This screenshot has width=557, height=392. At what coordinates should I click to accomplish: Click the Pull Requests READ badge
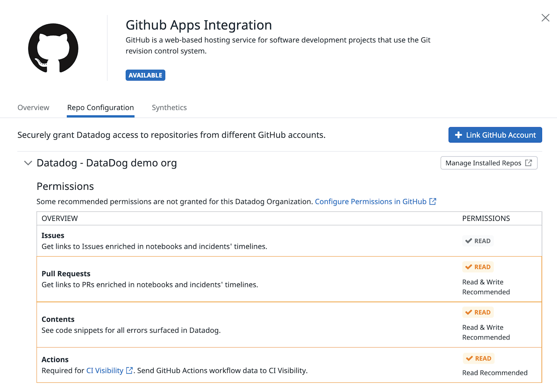[x=478, y=267]
